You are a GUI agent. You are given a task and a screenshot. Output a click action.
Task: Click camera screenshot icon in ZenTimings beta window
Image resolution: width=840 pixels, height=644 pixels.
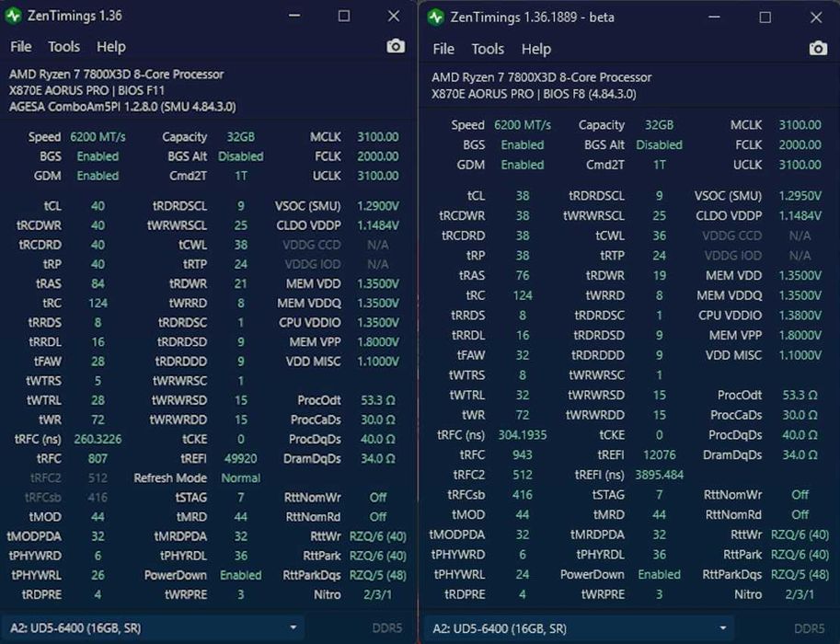(818, 49)
